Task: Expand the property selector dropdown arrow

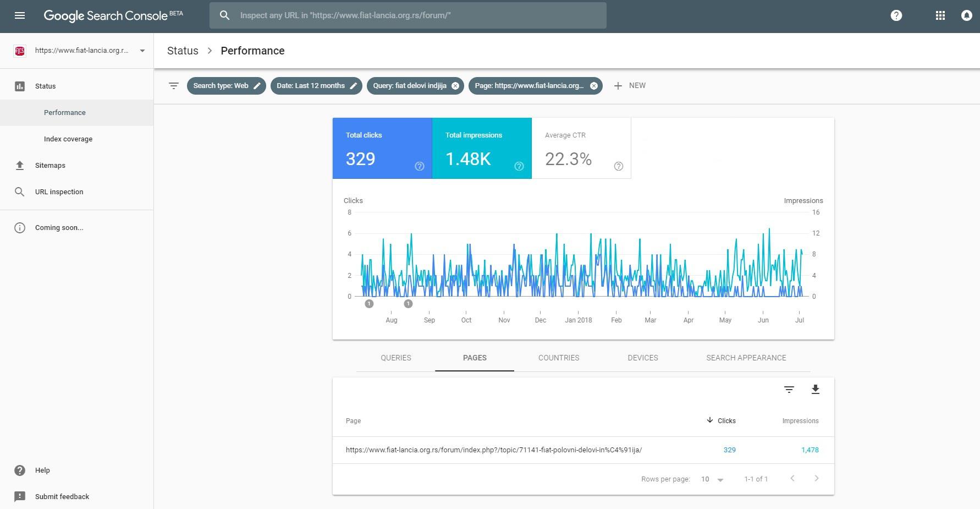Action: point(142,51)
